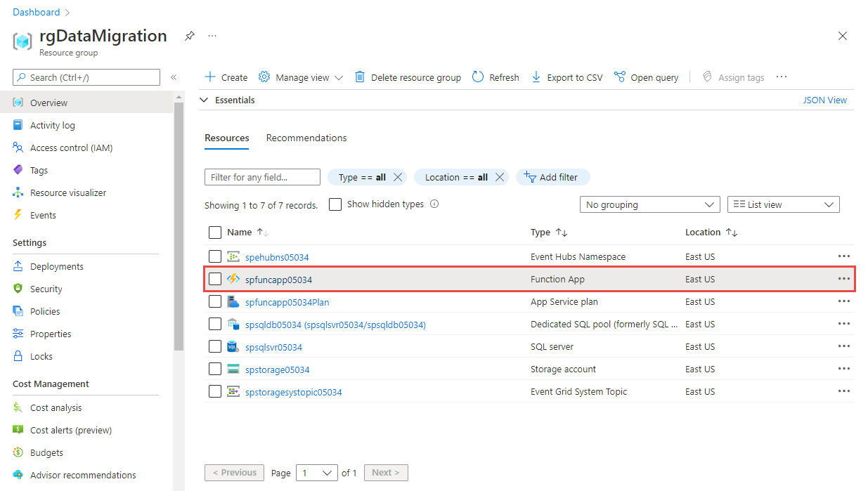
Task: Click the Show hidden types info icon
Action: 434,204
